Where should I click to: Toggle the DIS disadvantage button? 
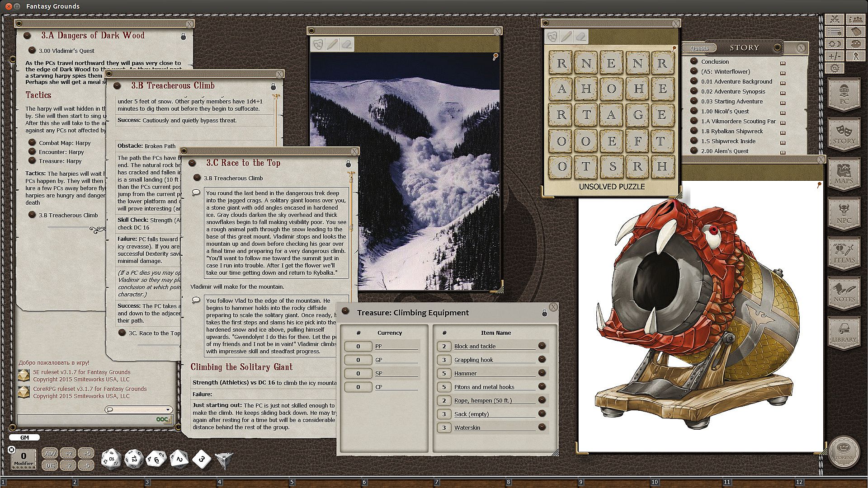[50, 465]
